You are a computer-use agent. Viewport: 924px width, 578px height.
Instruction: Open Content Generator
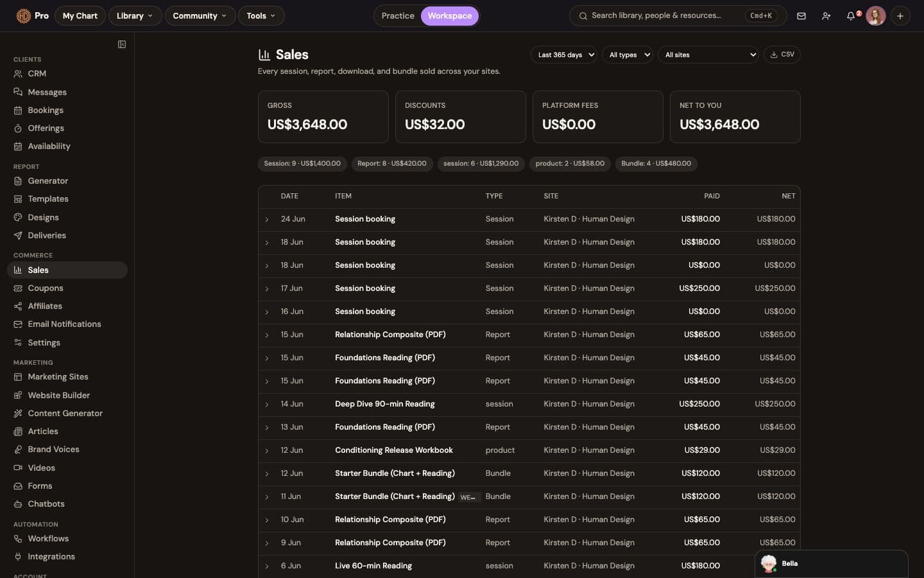click(x=67, y=413)
